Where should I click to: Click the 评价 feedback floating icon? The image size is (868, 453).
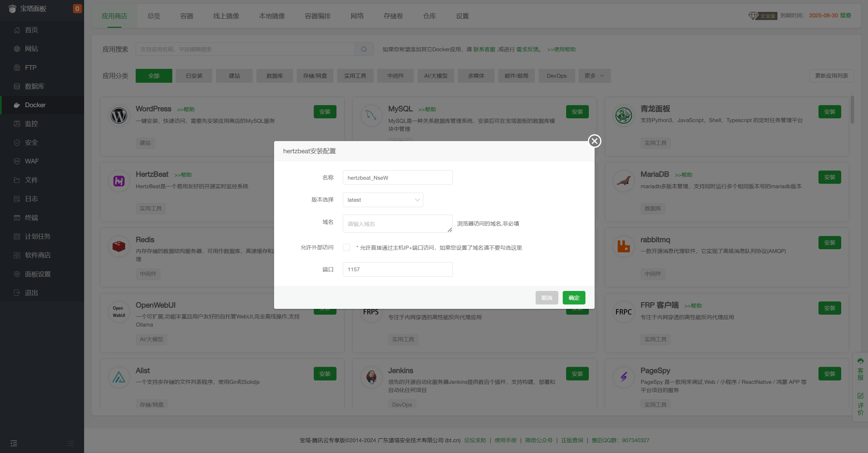click(861, 404)
